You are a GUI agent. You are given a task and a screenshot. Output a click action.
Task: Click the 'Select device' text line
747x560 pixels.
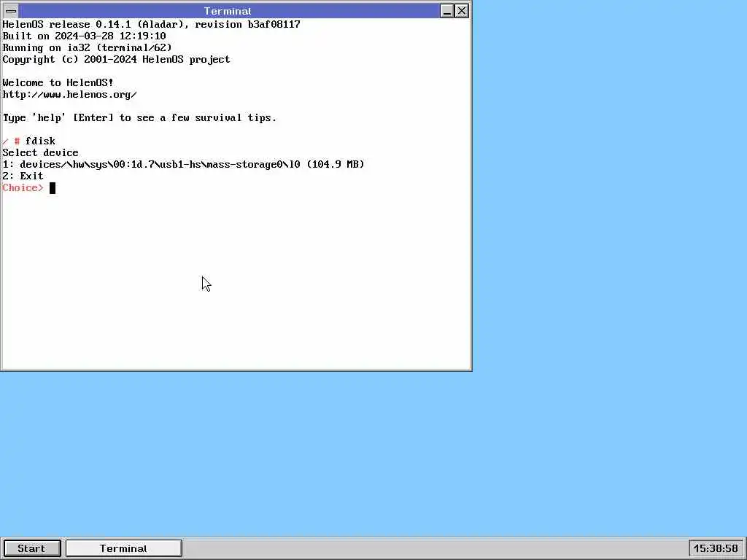41,152
